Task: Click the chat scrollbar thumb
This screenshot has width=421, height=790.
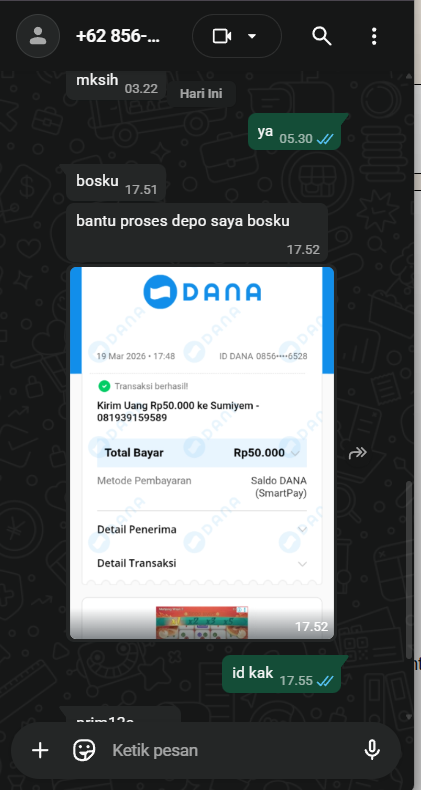Action: 409,569
